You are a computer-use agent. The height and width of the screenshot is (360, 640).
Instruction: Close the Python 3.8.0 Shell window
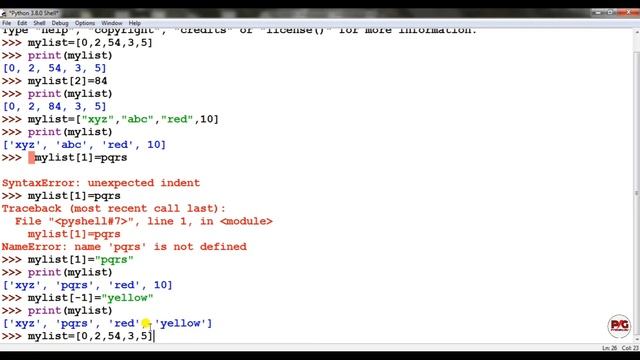629,13
